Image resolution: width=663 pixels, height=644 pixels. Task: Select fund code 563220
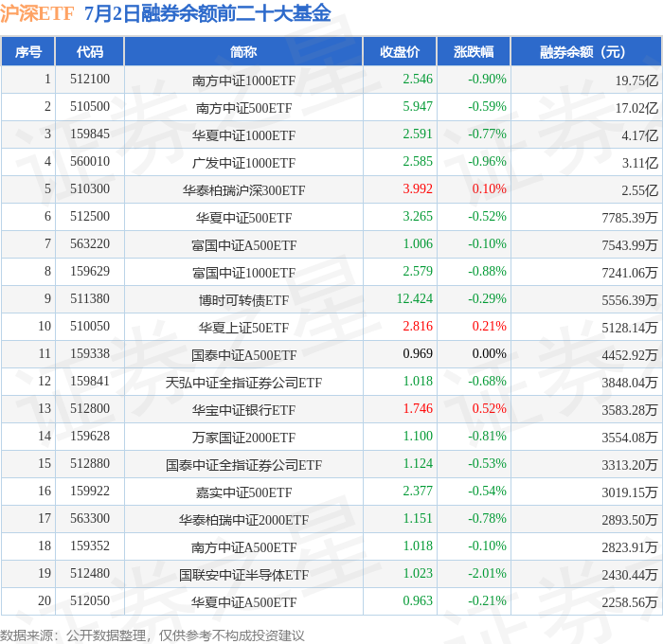pyautogui.click(x=90, y=244)
